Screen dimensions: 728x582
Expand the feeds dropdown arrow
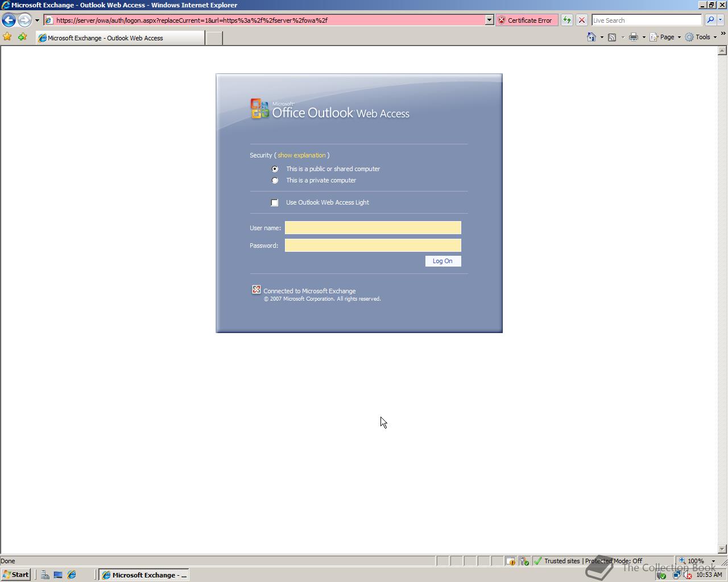click(x=623, y=38)
